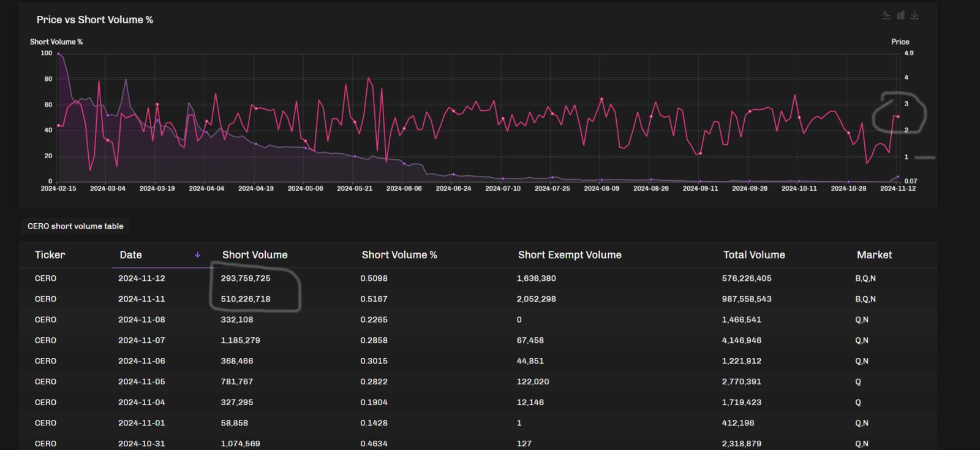Select short volume 1,185,279 cell

tap(241, 340)
